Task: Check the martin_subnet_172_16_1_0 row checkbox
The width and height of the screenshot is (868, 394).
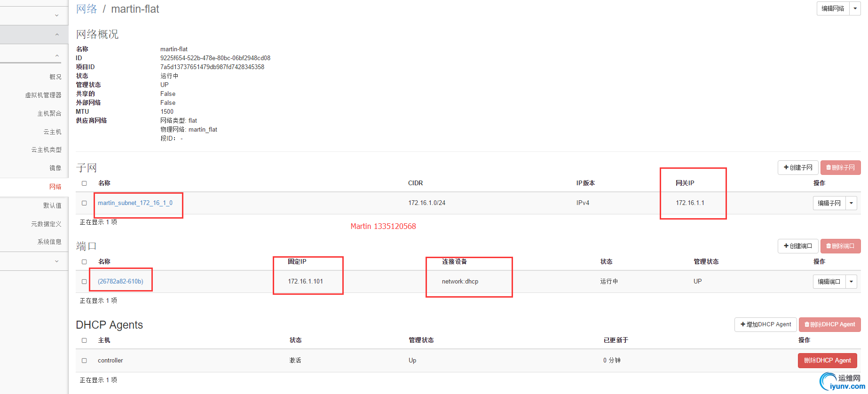Action: tap(84, 203)
